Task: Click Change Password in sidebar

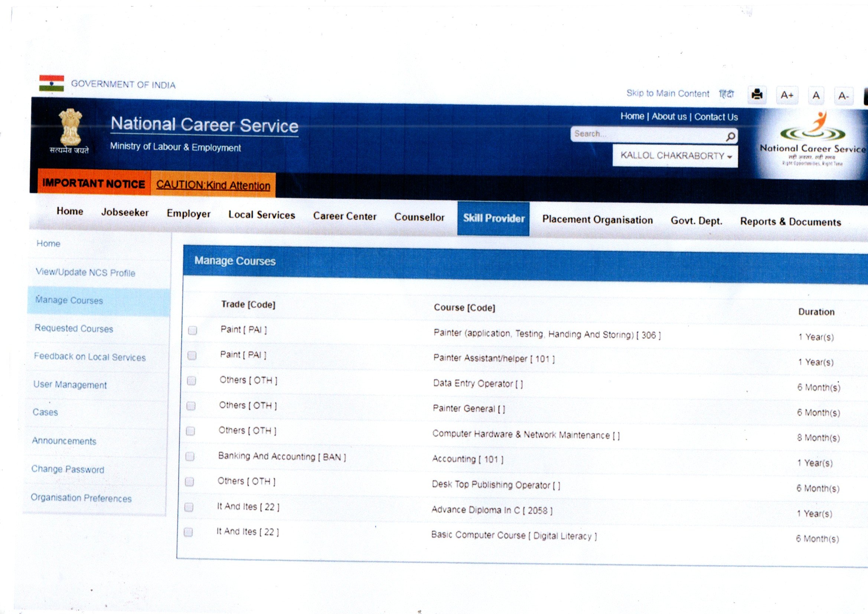Action: pos(68,469)
